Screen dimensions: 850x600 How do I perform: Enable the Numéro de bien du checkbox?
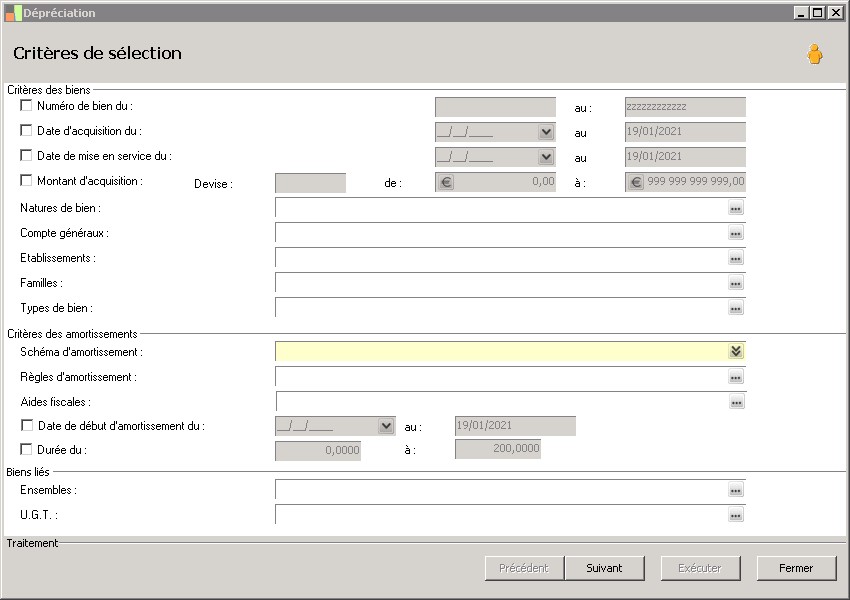click(x=26, y=105)
